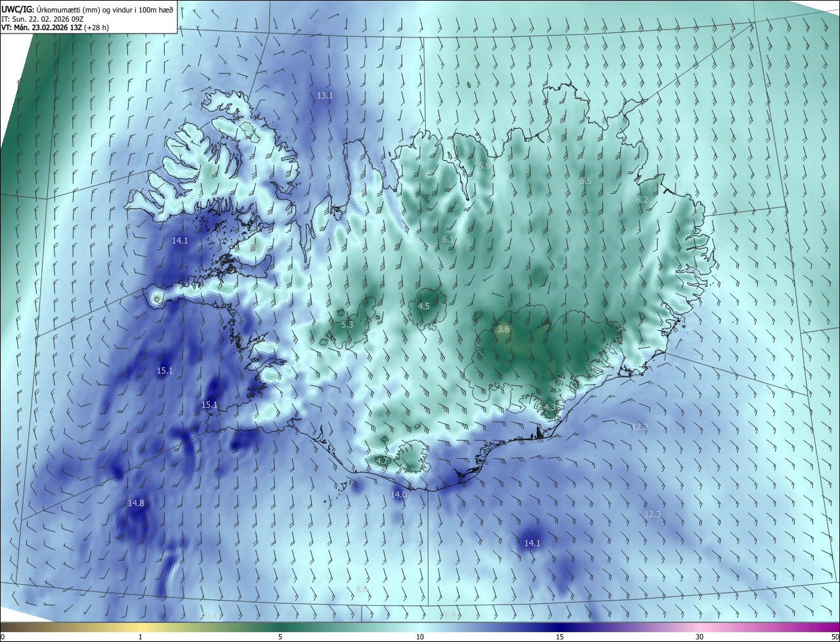Click the 5 tick on the color scale
This screenshot has width=840, height=642.
pos(280,637)
